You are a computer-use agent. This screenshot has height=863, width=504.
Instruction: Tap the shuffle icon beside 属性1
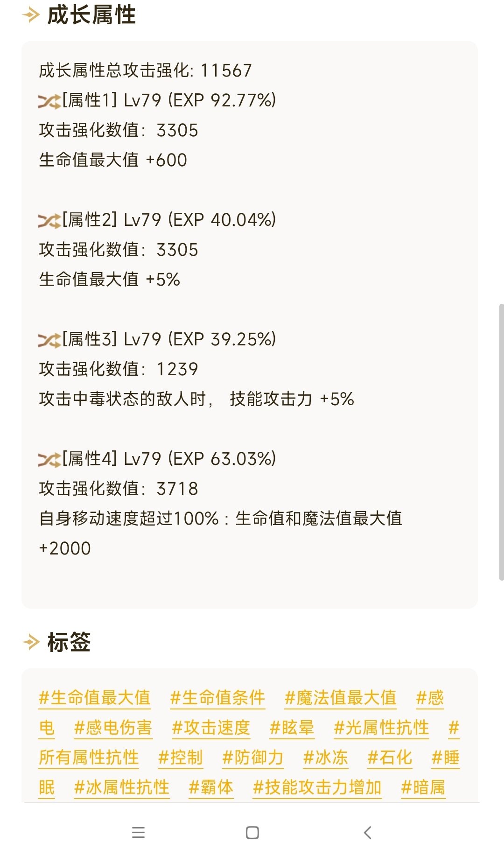49,101
